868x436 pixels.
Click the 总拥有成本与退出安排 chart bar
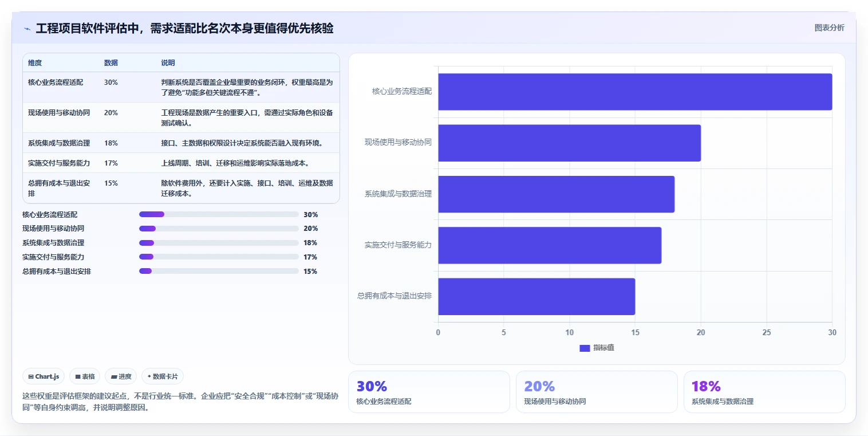tap(536, 296)
